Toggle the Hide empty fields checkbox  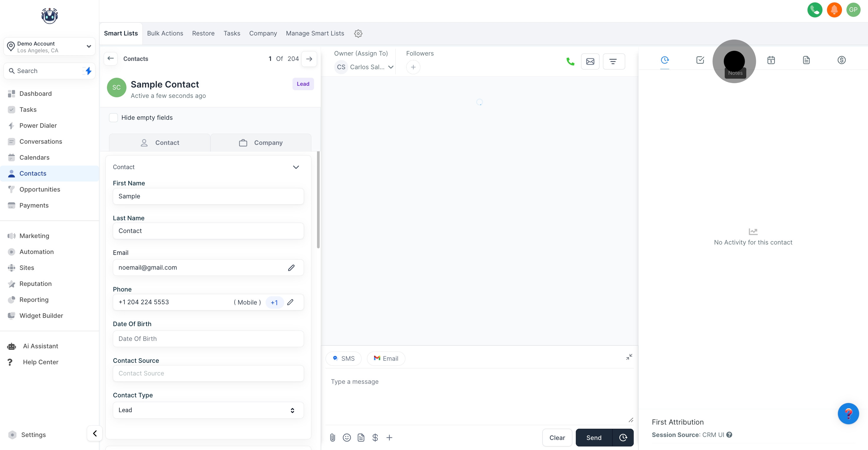click(113, 117)
